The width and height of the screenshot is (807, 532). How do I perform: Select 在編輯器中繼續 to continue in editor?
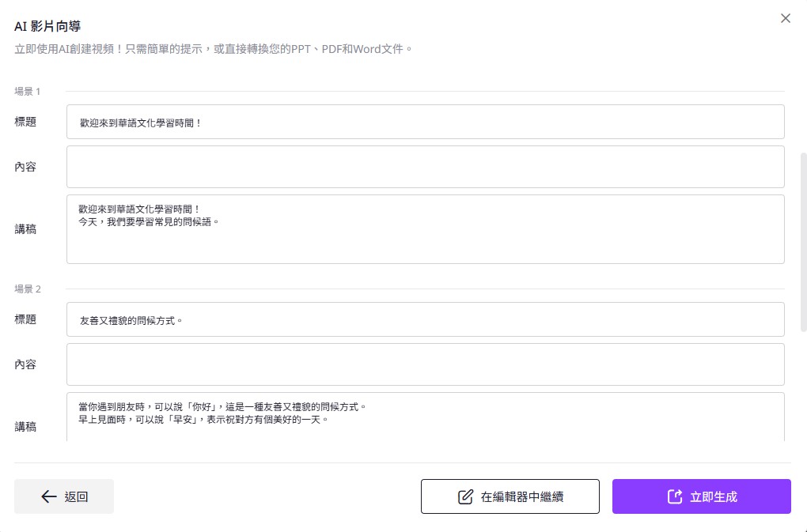[510, 496]
